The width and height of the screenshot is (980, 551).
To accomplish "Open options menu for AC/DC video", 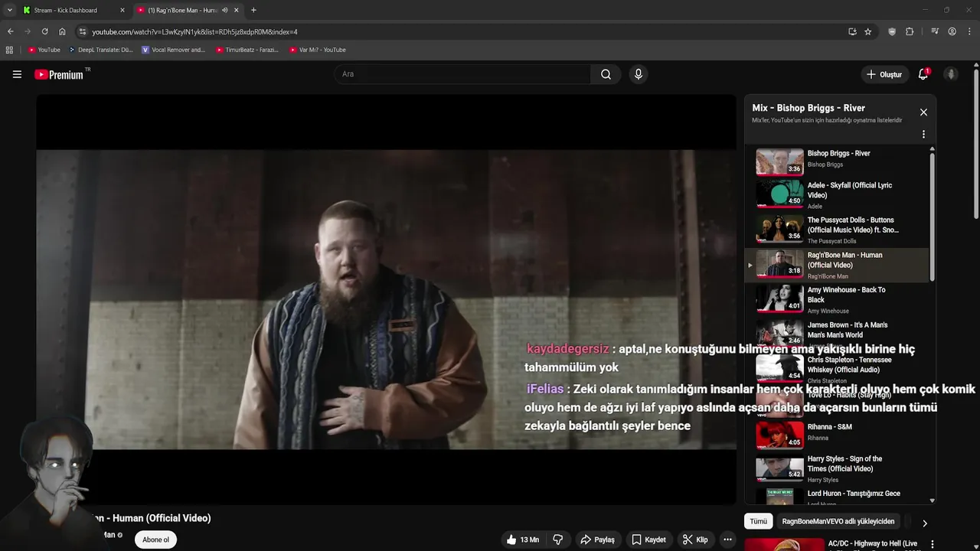I will coord(932,544).
